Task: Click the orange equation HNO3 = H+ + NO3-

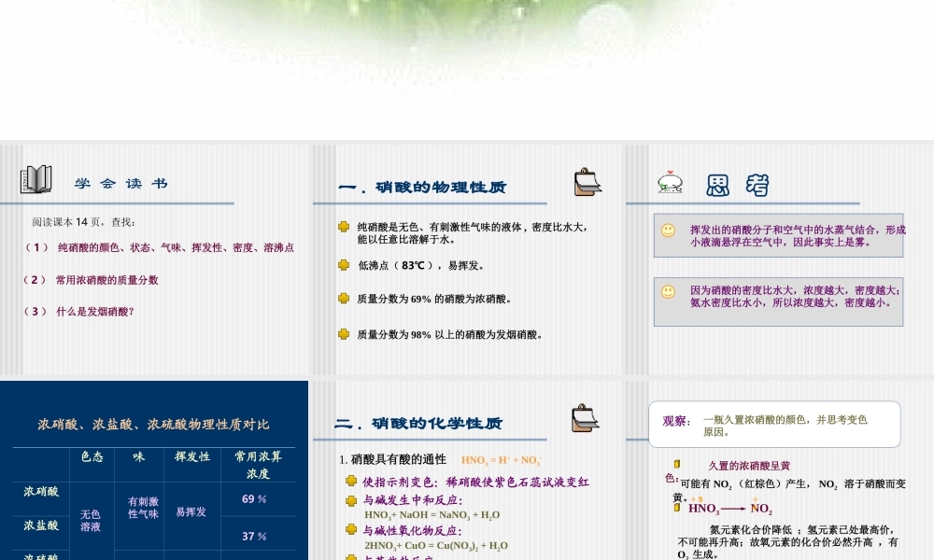Action: pos(501,460)
